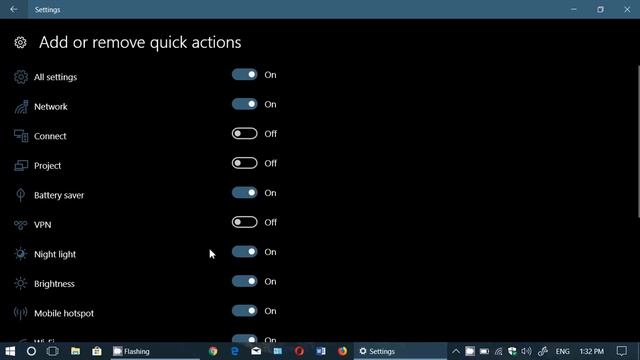This screenshot has width=640, height=360.
Task: Click the 'All settings' label
Action: coord(56,77)
